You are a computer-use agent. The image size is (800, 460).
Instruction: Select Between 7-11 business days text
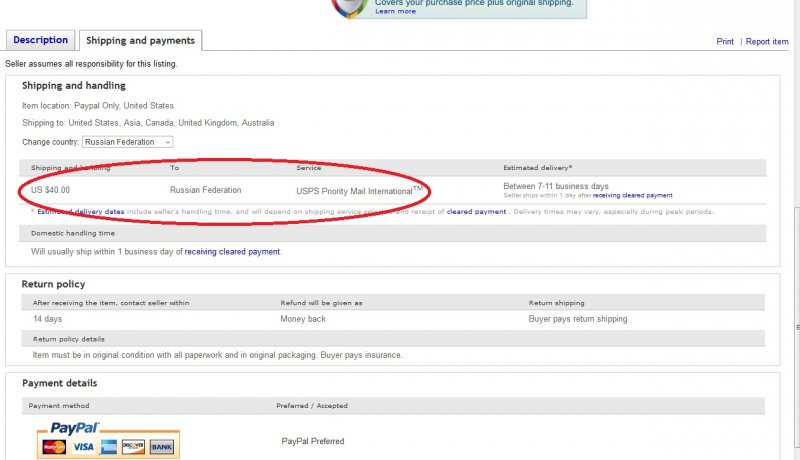(x=556, y=186)
